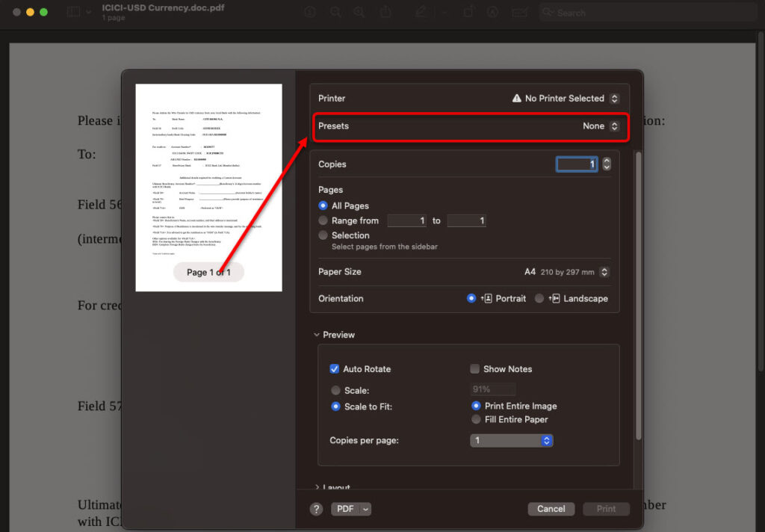Select the Selection pages radio button
The image size is (765, 532).
(323, 235)
